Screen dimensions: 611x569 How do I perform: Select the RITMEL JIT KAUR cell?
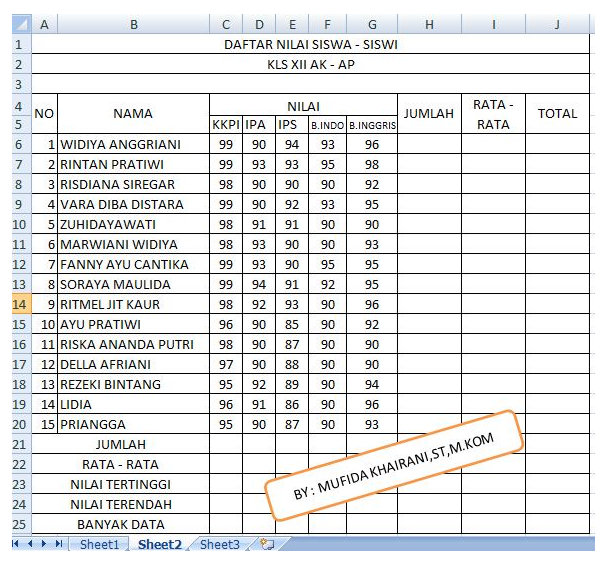point(133,304)
